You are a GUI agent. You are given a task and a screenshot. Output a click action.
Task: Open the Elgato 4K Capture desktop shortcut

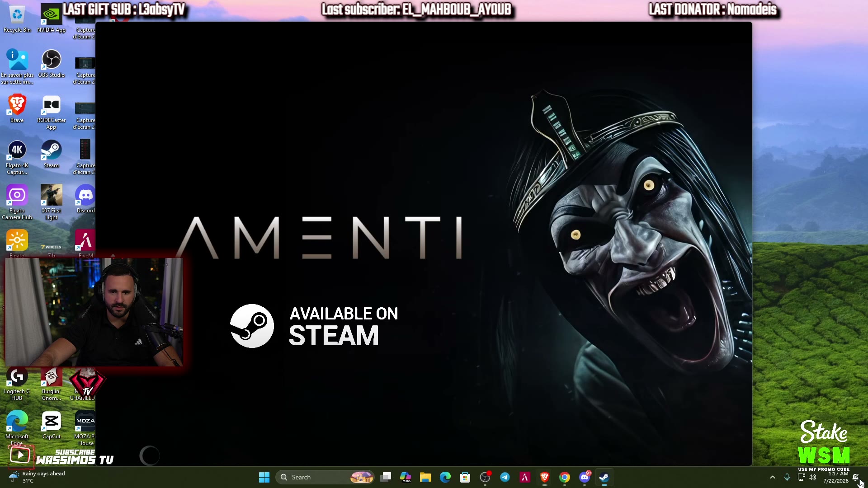(x=17, y=158)
